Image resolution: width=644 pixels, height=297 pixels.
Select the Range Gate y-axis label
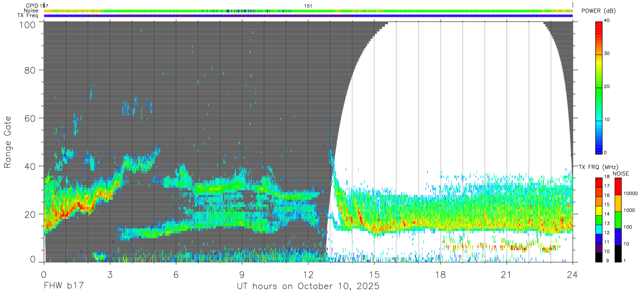(x=8, y=143)
